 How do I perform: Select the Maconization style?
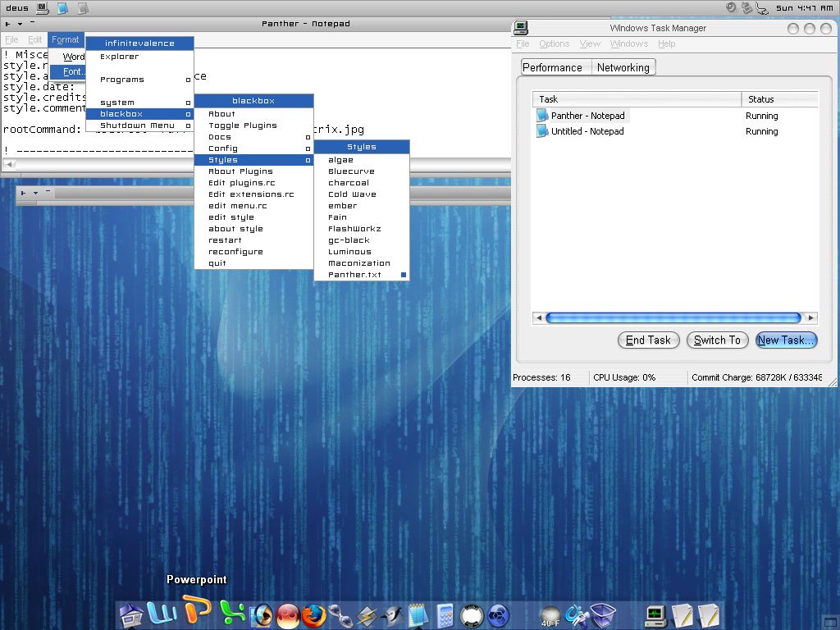[362, 263]
